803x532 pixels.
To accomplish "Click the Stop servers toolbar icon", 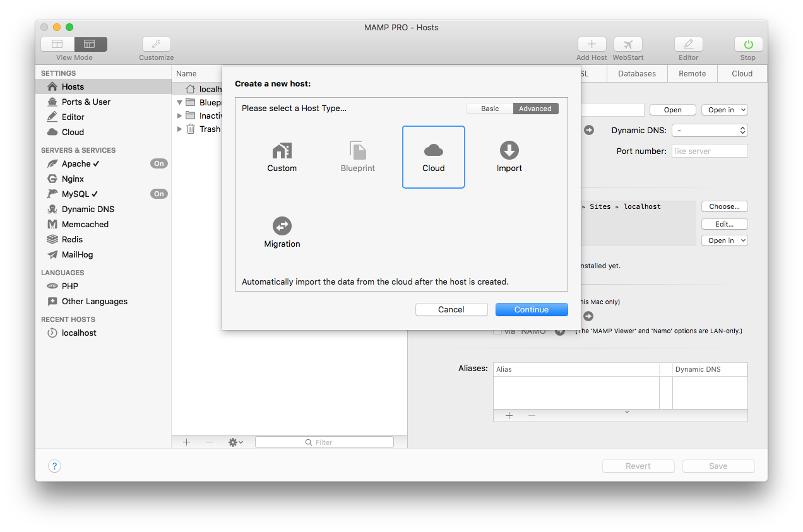I will [747, 44].
